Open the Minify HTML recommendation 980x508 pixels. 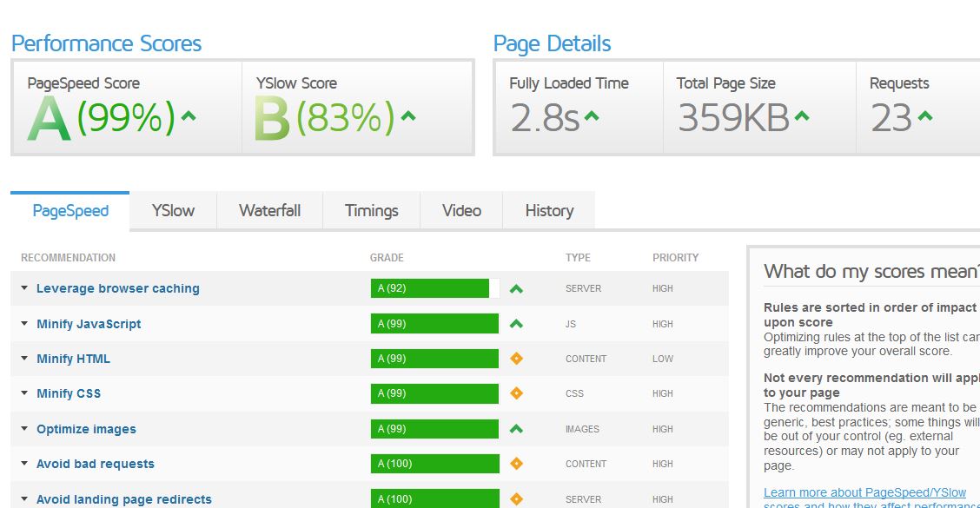pyautogui.click(x=73, y=360)
